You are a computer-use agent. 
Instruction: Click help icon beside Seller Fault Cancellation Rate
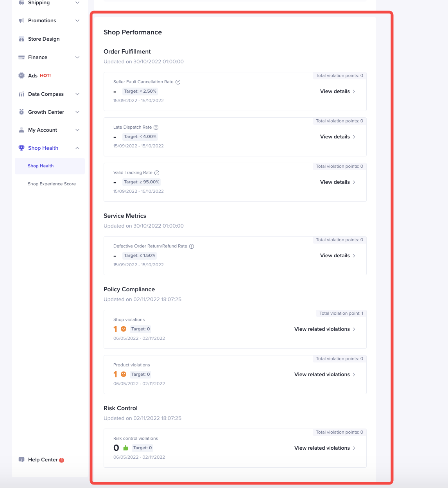[x=178, y=82]
